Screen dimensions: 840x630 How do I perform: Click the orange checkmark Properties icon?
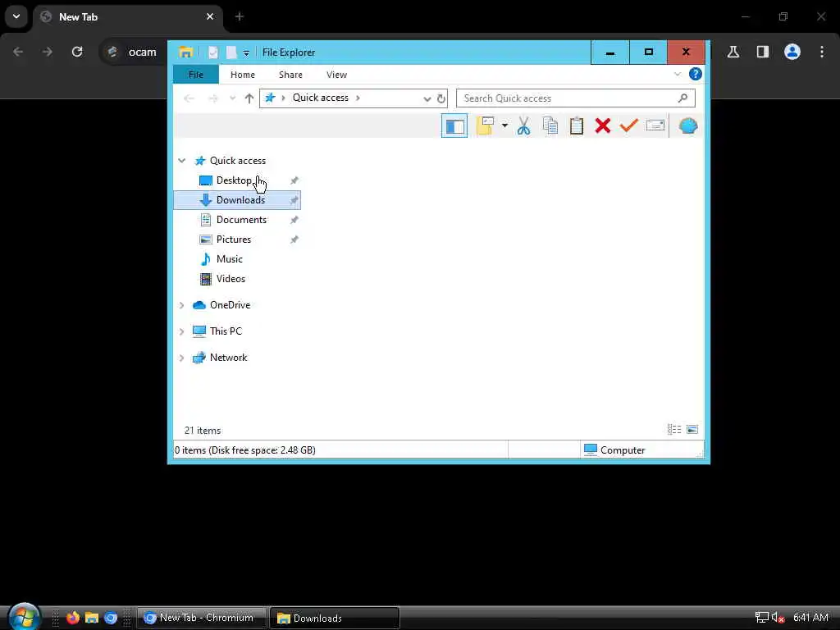click(629, 126)
